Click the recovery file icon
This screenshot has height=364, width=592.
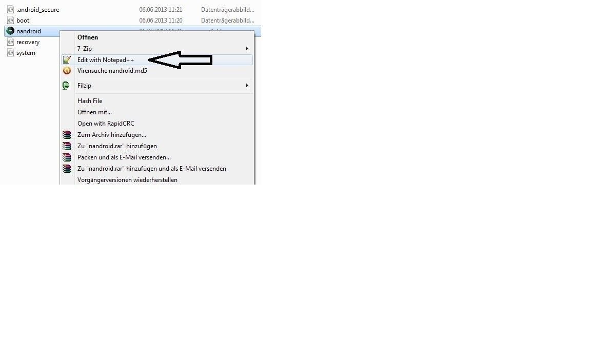click(x=11, y=42)
